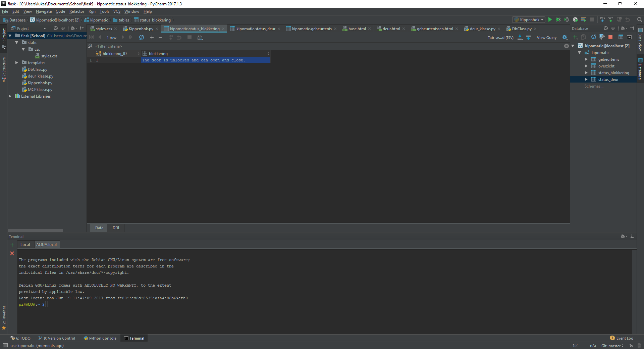Reload the table data with the refresh icon
This screenshot has width=644, height=349.
pos(142,37)
